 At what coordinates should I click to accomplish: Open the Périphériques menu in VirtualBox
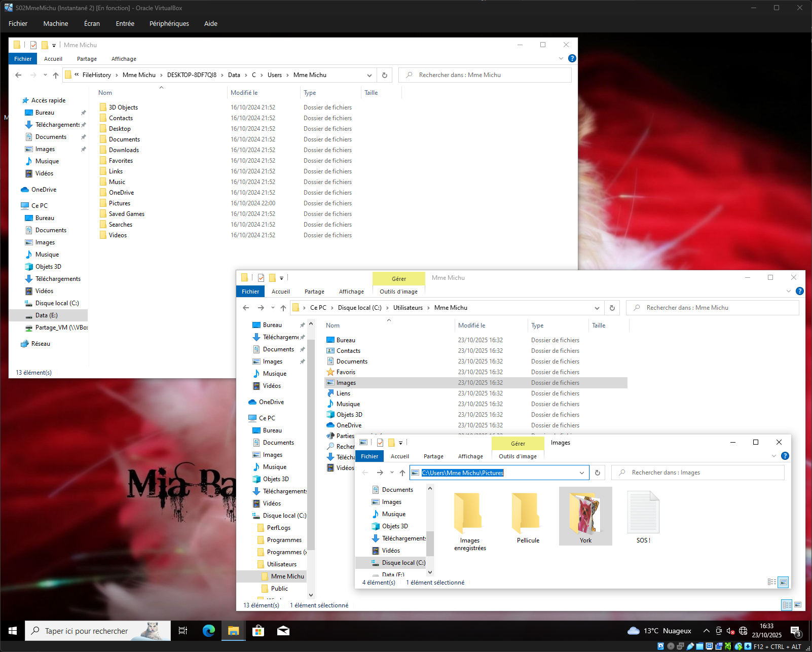tap(169, 23)
